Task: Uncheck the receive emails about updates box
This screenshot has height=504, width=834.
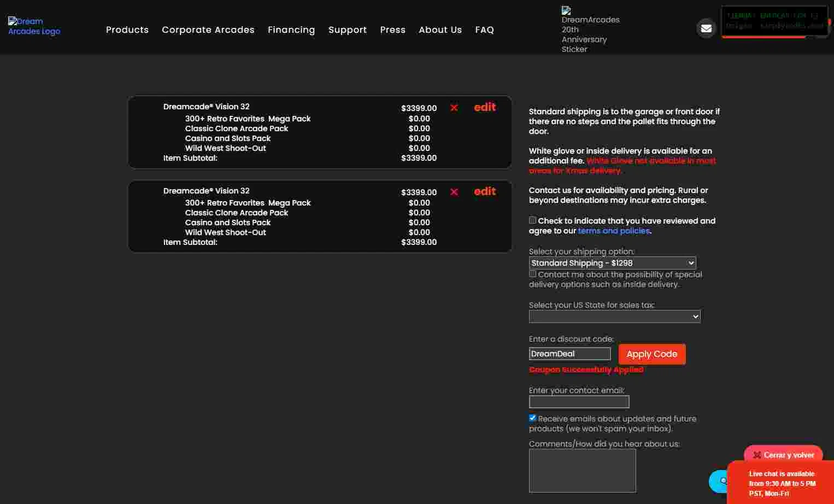Action: (x=532, y=418)
